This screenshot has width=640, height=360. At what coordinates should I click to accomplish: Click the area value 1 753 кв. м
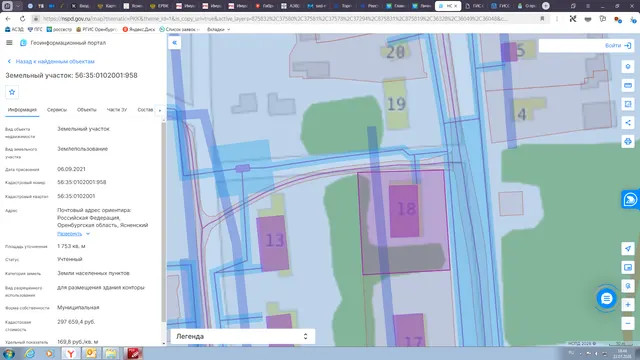click(71, 246)
